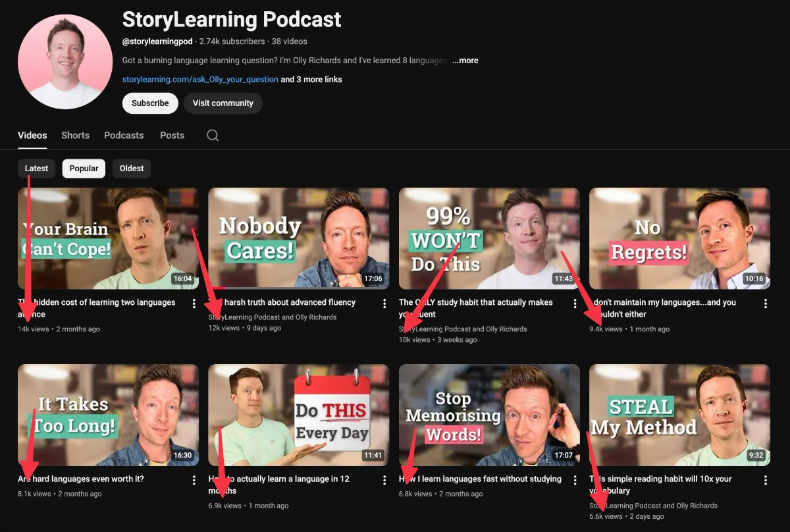Open three-dot menu for 12 months video
Image resolution: width=790 pixels, height=532 pixels.
click(384, 480)
